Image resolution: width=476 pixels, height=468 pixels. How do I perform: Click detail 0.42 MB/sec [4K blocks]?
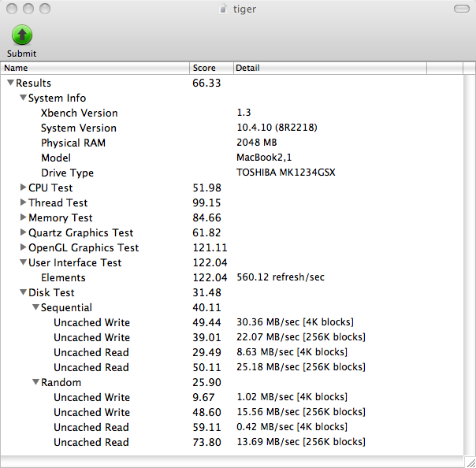coord(292,427)
